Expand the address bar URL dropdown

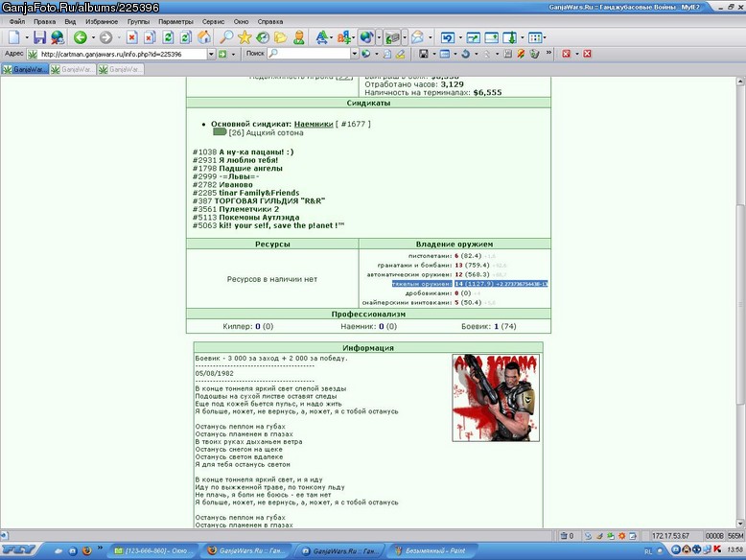(211, 55)
